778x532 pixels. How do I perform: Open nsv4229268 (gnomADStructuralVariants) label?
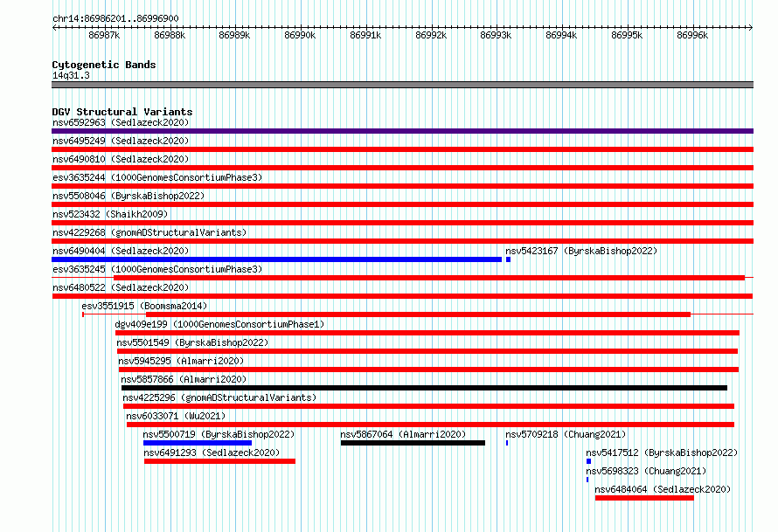click(149, 232)
